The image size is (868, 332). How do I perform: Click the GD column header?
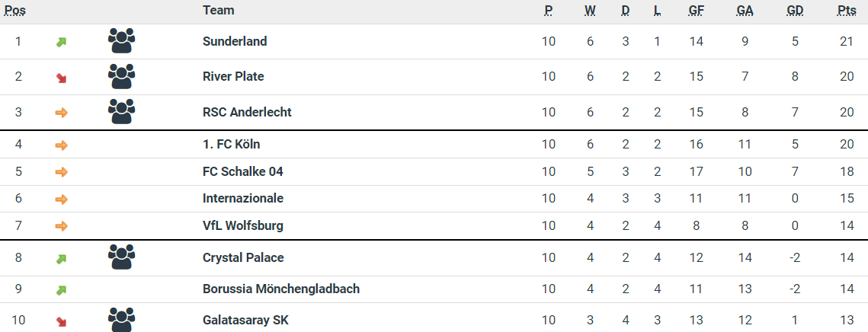click(795, 11)
